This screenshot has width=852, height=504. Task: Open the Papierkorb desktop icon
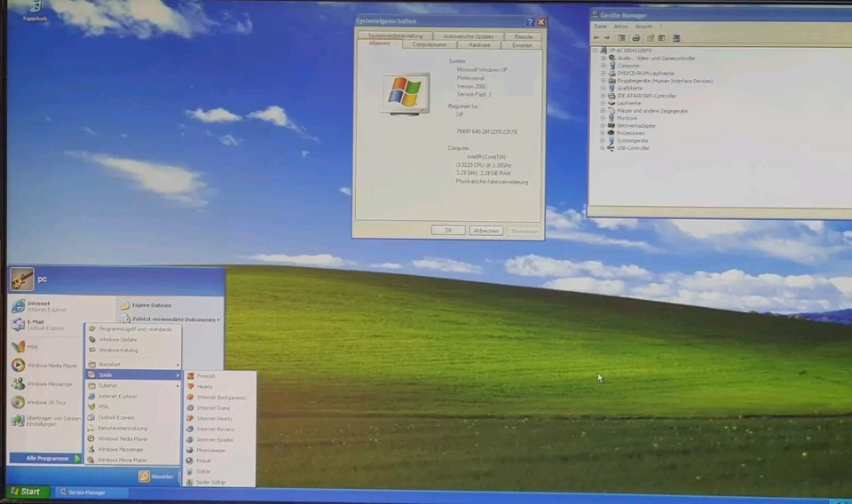pos(35,11)
